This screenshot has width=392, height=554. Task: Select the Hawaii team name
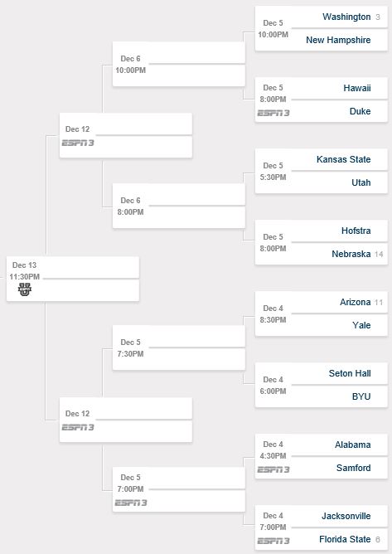click(x=357, y=88)
